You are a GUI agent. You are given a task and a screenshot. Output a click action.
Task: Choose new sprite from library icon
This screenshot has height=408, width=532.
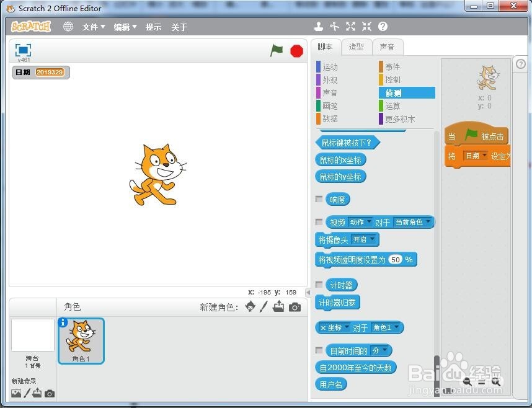click(x=250, y=306)
